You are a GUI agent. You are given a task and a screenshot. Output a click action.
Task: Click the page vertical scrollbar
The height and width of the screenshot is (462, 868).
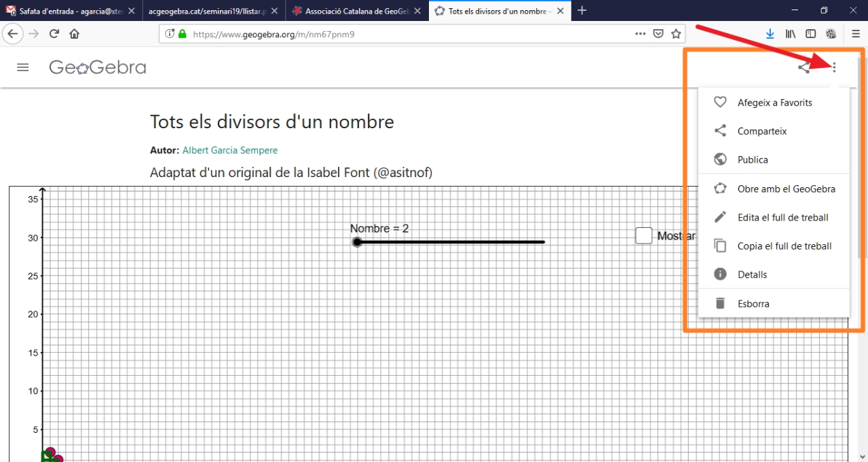pyautogui.click(x=863, y=159)
